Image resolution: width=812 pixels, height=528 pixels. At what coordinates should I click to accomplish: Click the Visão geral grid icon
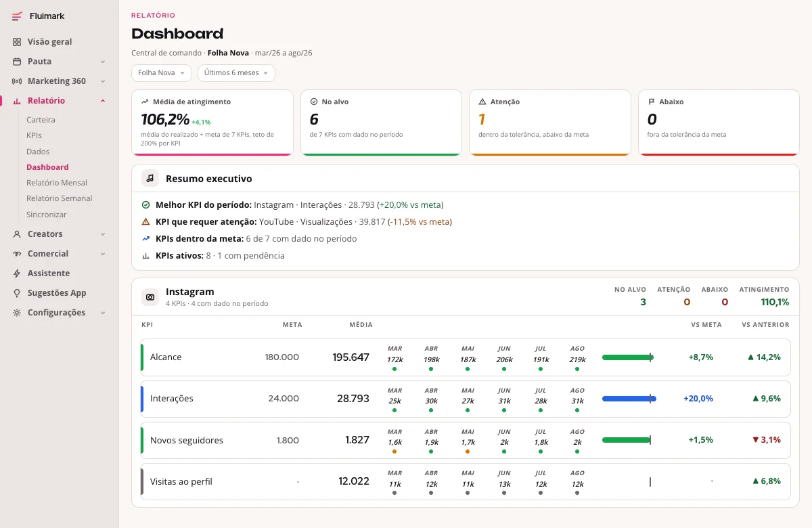pyautogui.click(x=17, y=42)
